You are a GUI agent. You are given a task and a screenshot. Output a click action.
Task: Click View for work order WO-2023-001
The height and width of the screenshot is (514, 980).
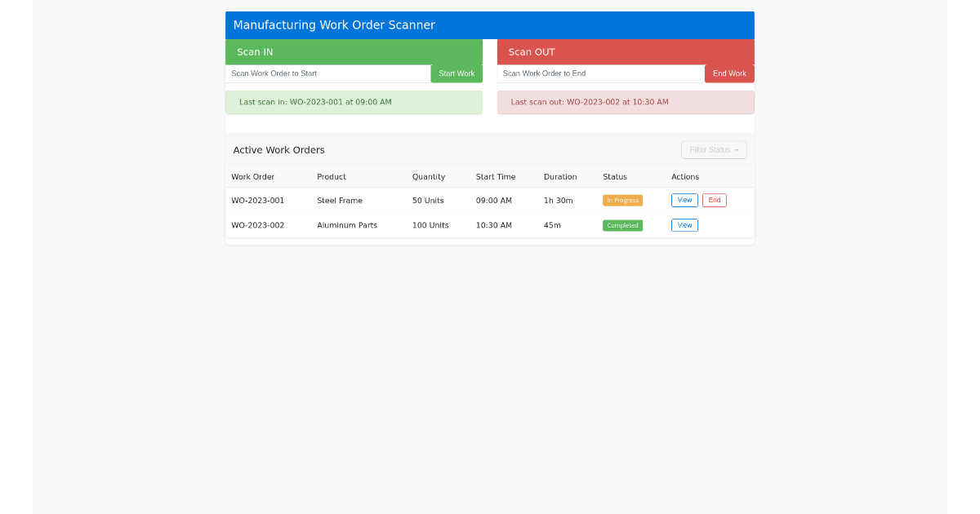(x=684, y=200)
